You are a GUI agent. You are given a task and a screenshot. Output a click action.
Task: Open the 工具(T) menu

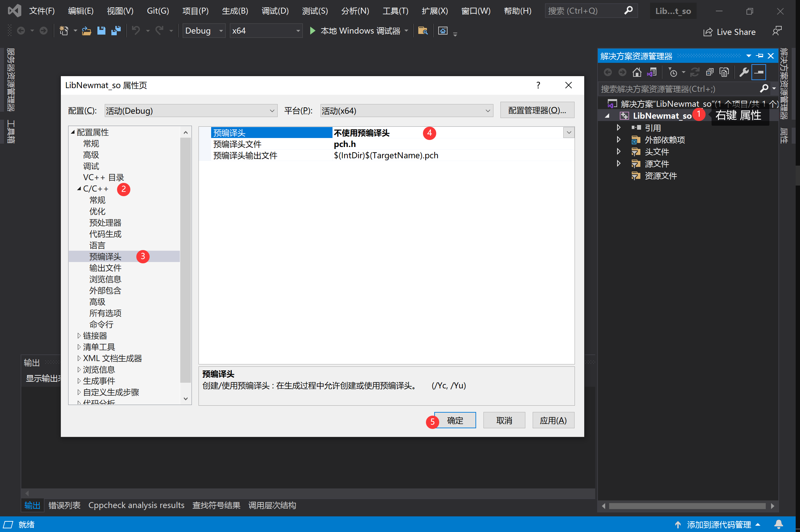point(395,11)
